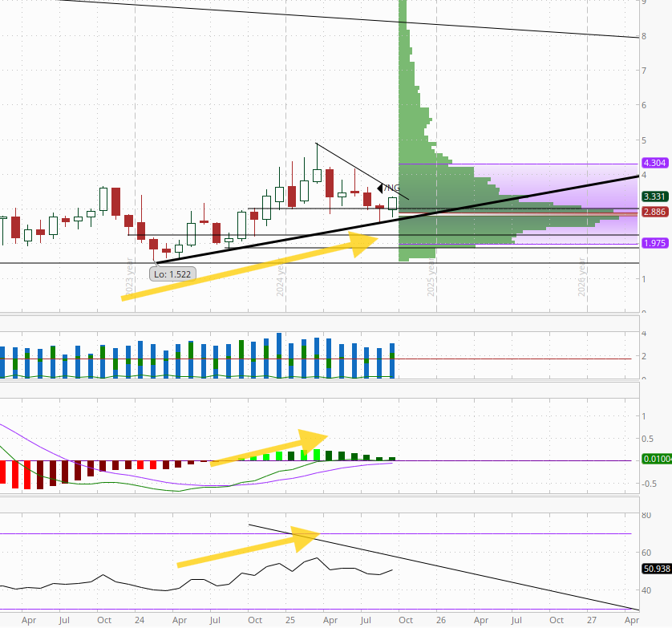Click the 26 year tick on time axis
The image size is (672, 628).
point(441,620)
